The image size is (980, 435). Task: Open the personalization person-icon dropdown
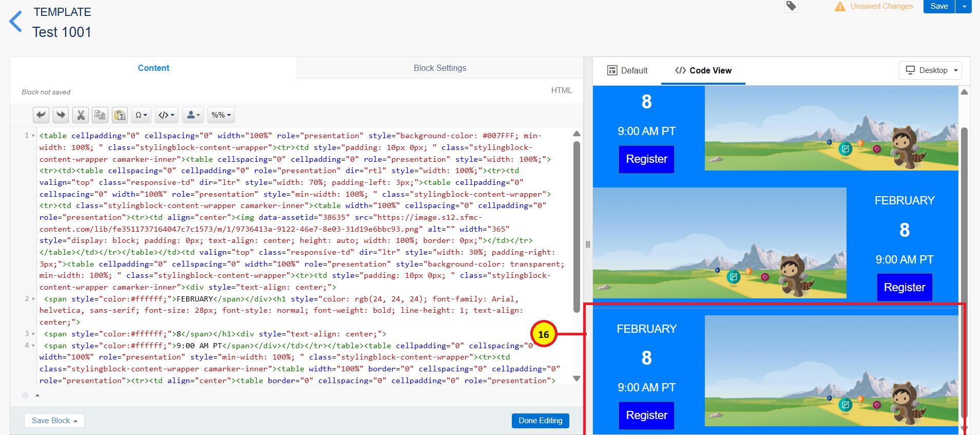pyautogui.click(x=193, y=115)
